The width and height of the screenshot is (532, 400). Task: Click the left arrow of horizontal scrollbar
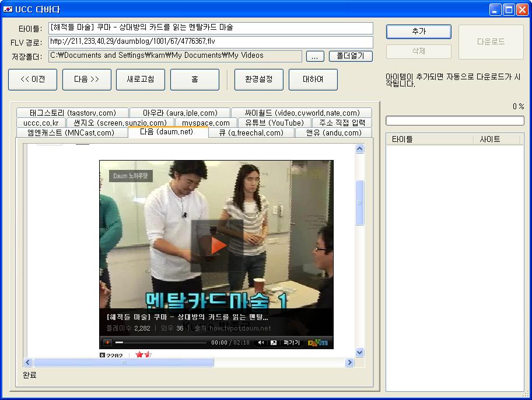28,363
